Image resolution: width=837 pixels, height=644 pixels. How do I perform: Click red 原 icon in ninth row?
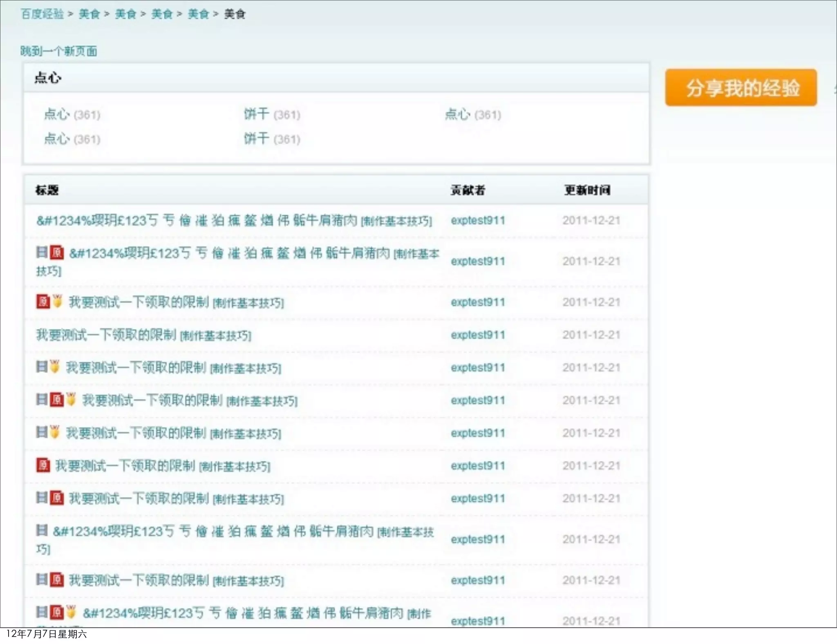[57, 498]
